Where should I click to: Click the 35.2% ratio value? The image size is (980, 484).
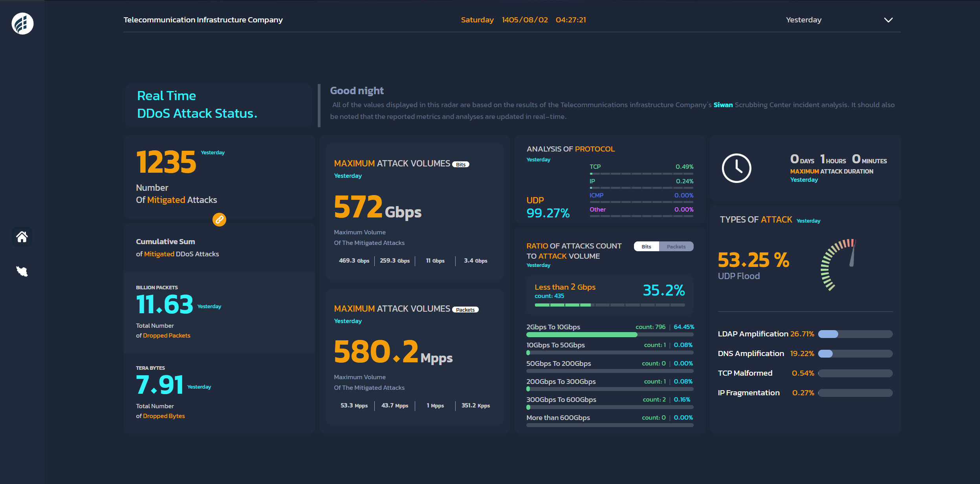coord(664,290)
